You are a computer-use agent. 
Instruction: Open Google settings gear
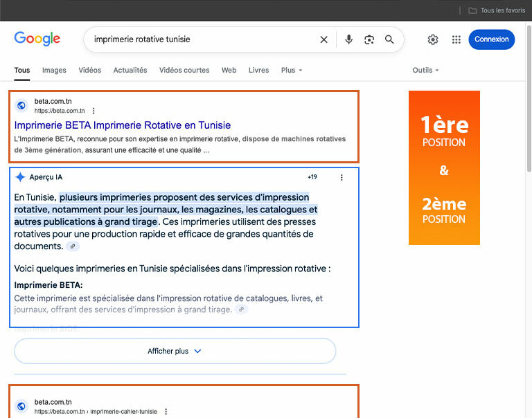[433, 39]
